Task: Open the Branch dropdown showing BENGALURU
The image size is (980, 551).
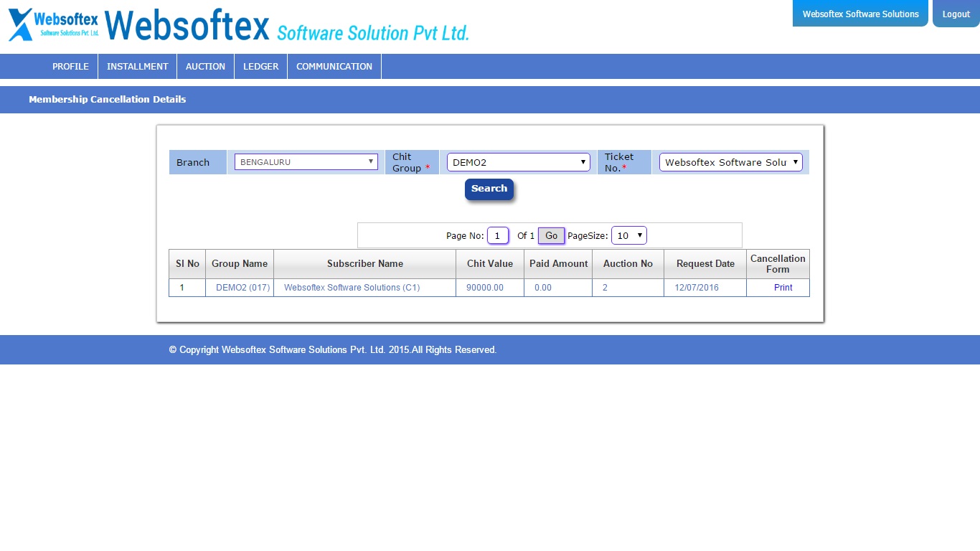Action: click(306, 162)
